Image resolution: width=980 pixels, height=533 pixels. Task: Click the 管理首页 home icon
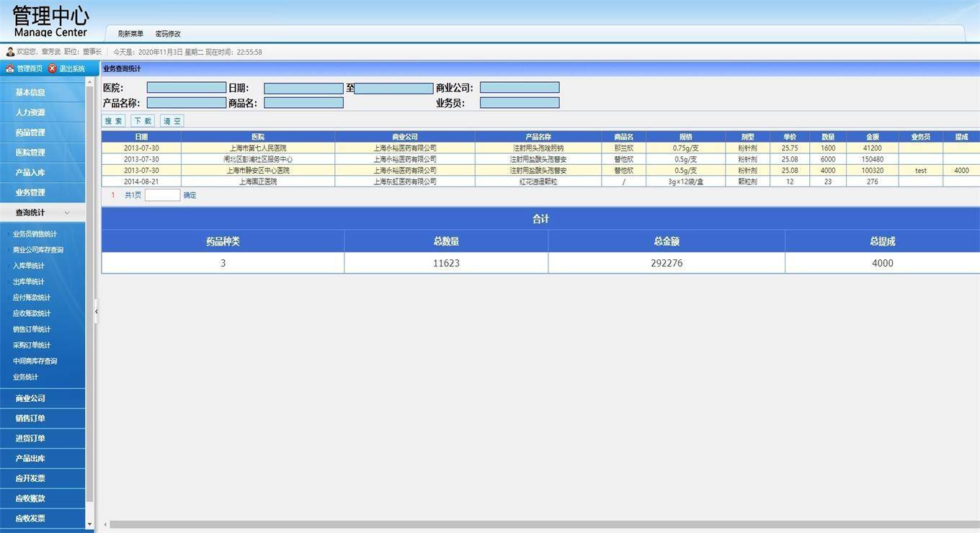[9, 69]
